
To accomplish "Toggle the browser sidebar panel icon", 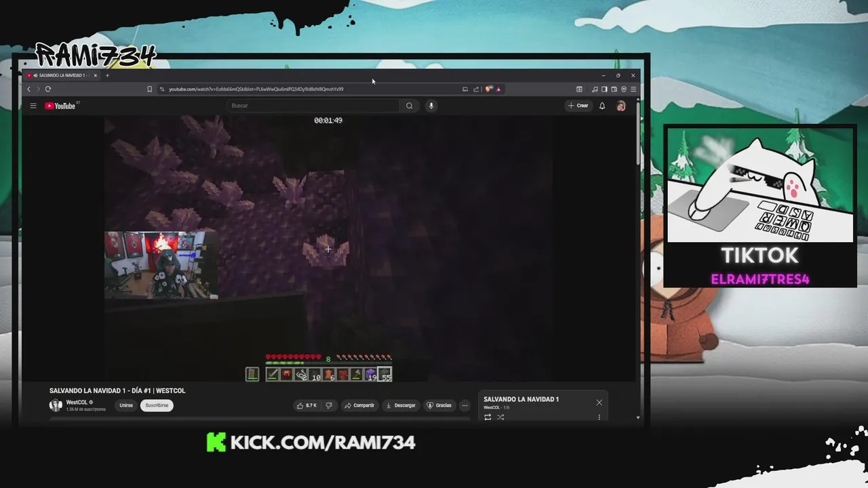I will (604, 89).
